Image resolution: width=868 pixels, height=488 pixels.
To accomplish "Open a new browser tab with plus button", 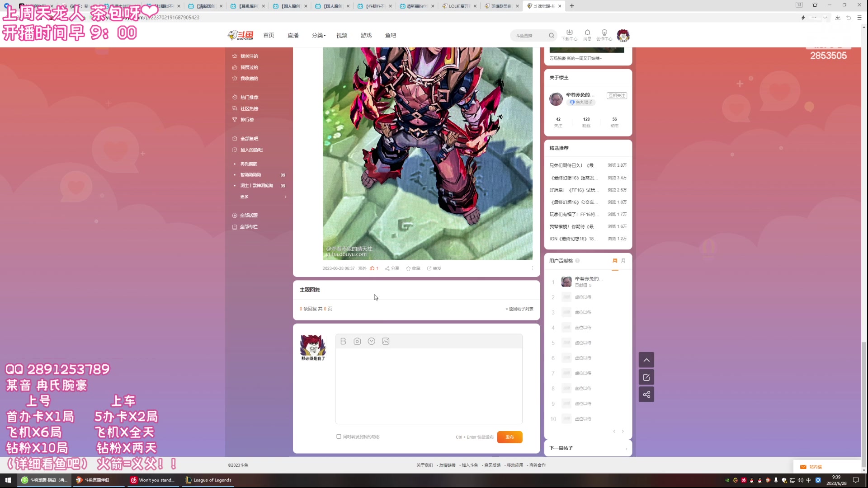I will [572, 6].
